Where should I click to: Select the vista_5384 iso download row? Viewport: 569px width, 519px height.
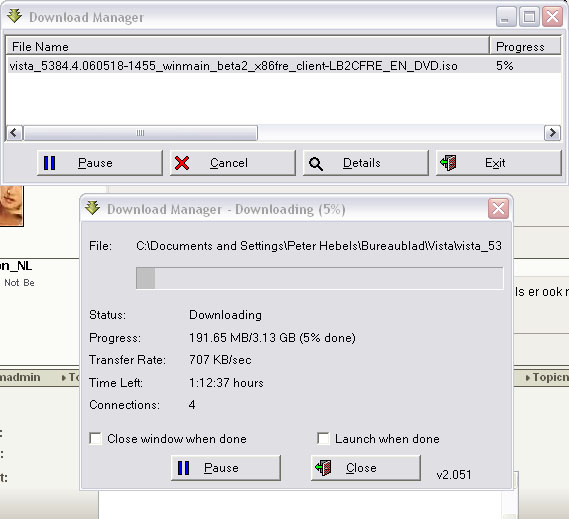tap(284, 66)
